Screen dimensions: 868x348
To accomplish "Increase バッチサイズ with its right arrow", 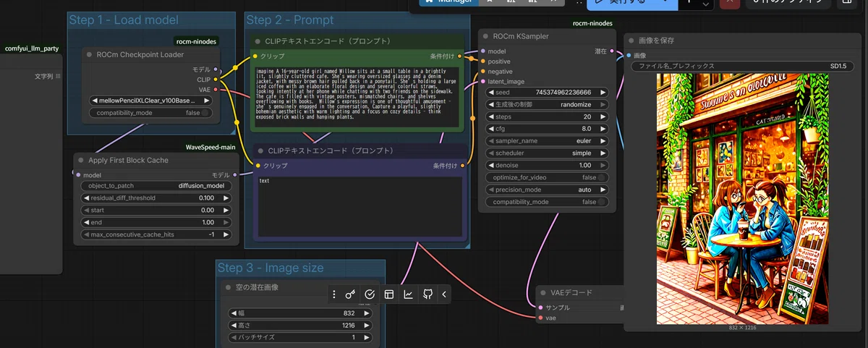I will tap(367, 337).
